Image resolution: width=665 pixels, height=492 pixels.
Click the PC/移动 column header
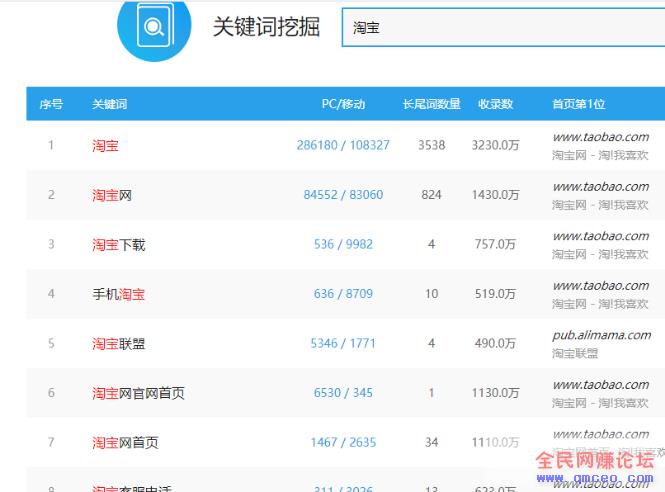click(343, 104)
